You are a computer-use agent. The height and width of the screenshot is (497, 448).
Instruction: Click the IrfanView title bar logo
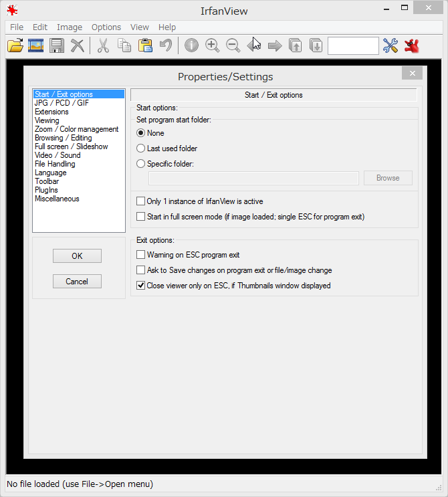(x=12, y=10)
